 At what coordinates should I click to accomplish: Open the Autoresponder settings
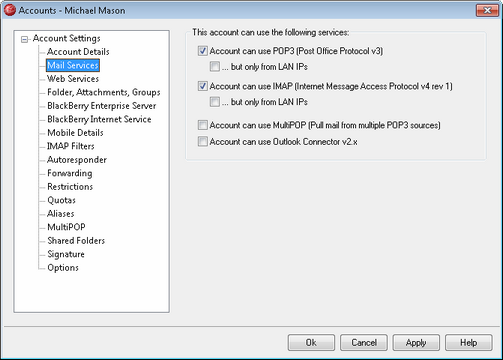[x=77, y=160]
